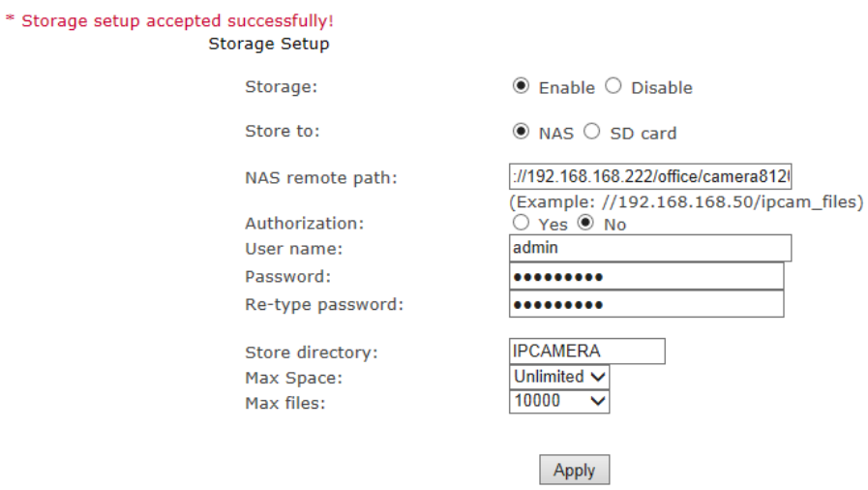
Task: Click into the User name field
Action: click(650, 248)
